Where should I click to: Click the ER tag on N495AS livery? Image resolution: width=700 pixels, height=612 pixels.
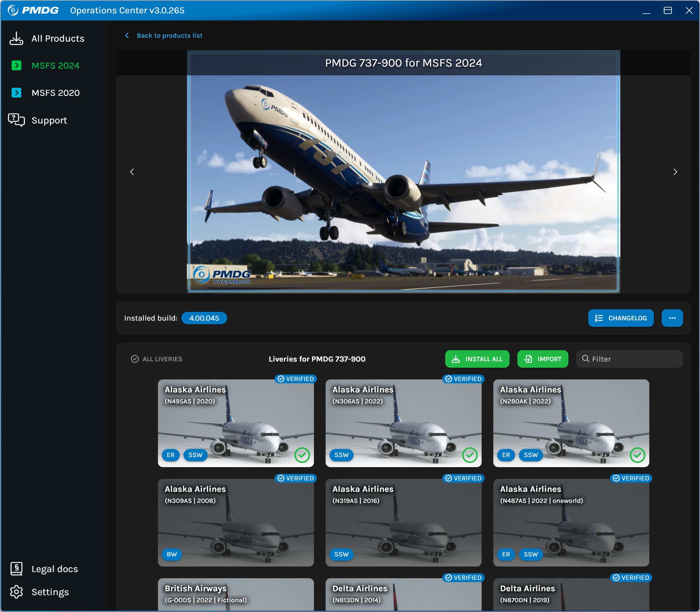tap(171, 455)
